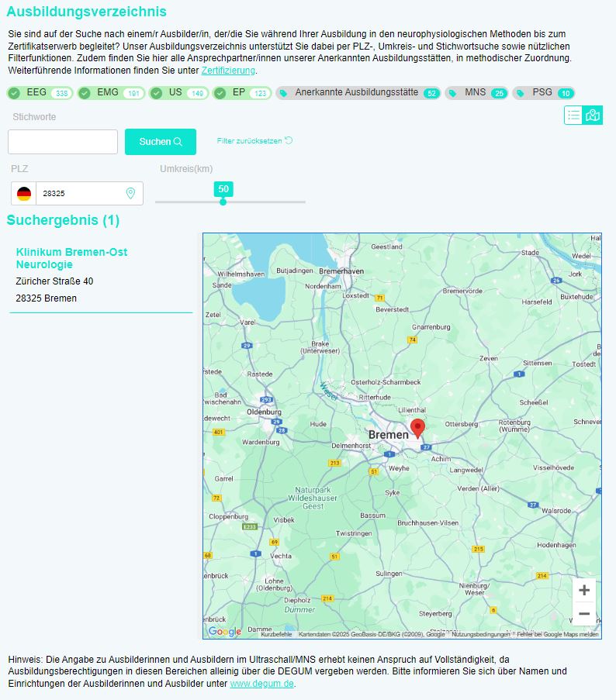This screenshot has height=700, width=616.
Task: Toggle the EEG filter chip
Action: 40,93
